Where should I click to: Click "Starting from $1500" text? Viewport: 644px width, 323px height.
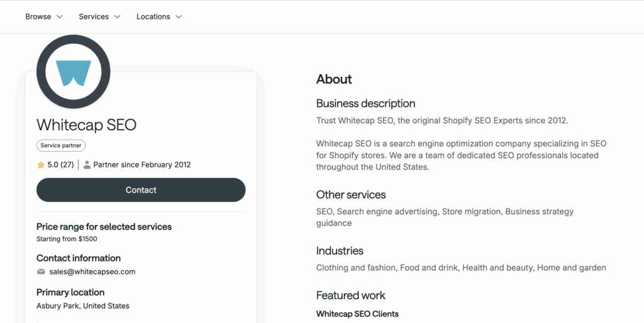(x=67, y=239)
